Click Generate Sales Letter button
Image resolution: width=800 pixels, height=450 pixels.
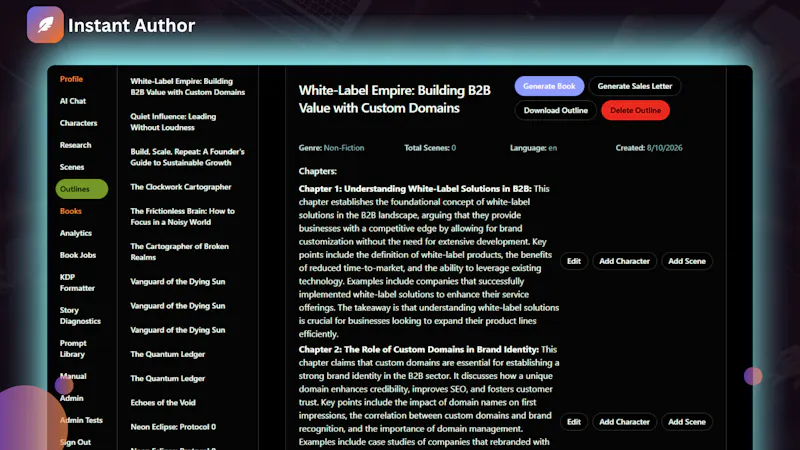tap(635, 86)
